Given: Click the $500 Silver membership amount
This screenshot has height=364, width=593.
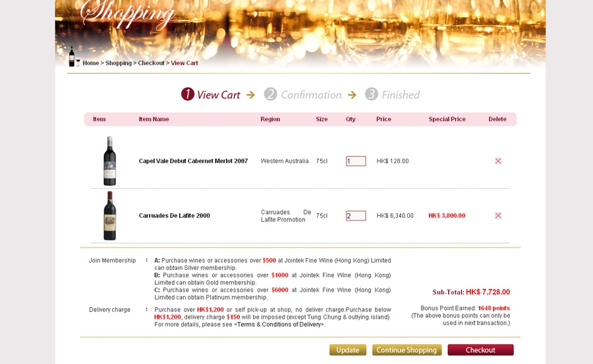Looking at the screenshot, I should (269, 261).
